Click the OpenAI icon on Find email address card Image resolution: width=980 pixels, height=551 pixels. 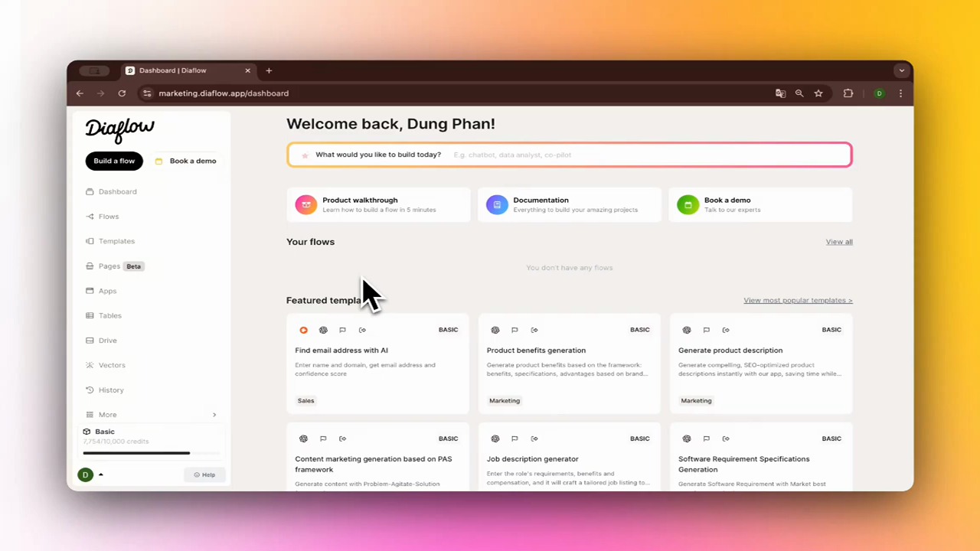click(x=323, y=330)
